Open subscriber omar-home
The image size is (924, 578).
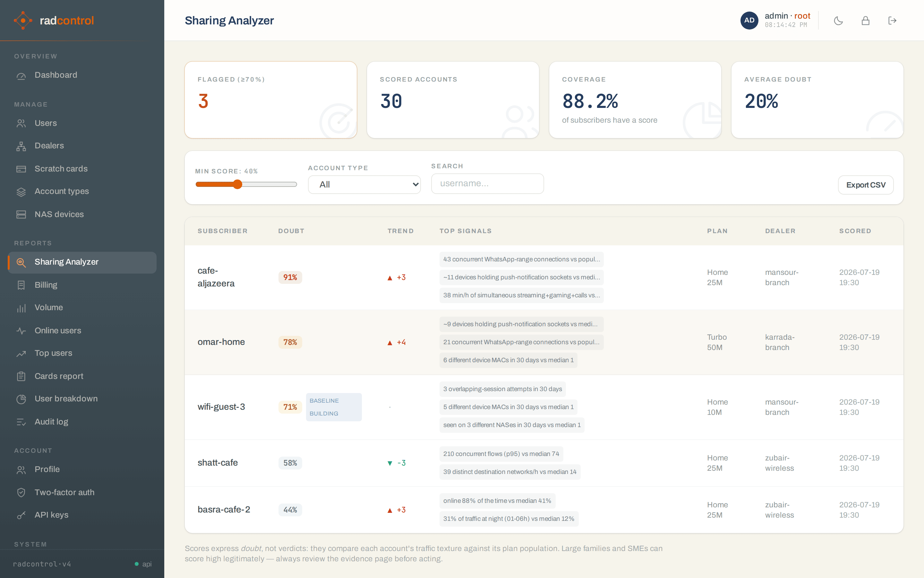click(221, 342)
